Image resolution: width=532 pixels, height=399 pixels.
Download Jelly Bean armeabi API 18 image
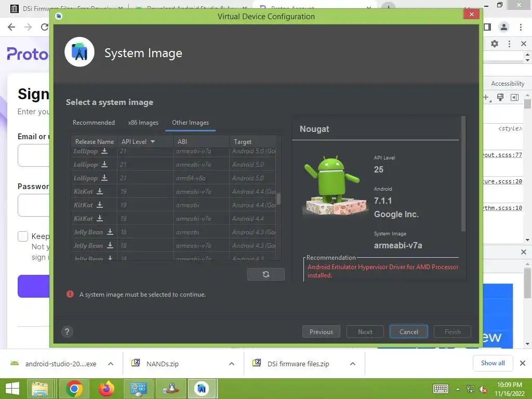110,232
